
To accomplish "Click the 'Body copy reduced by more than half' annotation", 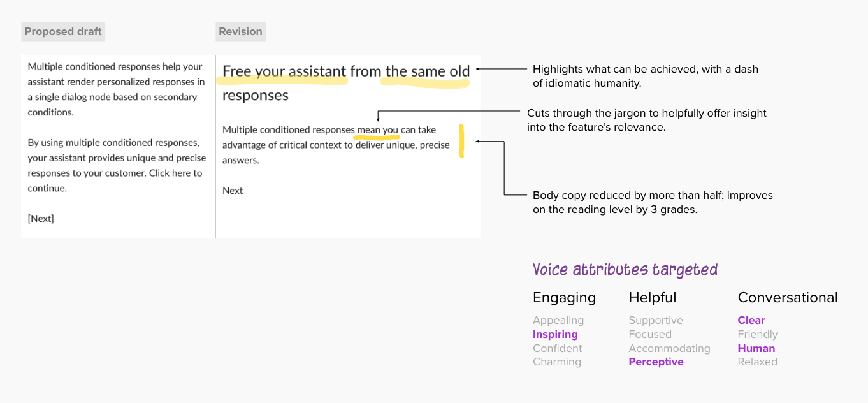I will [x=653, y=202].
